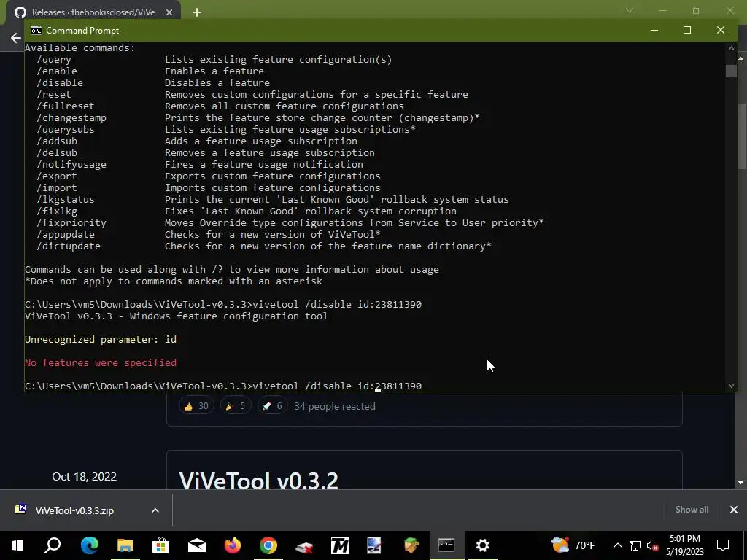The width and height of the screenshot is (747, 560).
Task: Click the /fixpriority command entry
Action: 71,223
